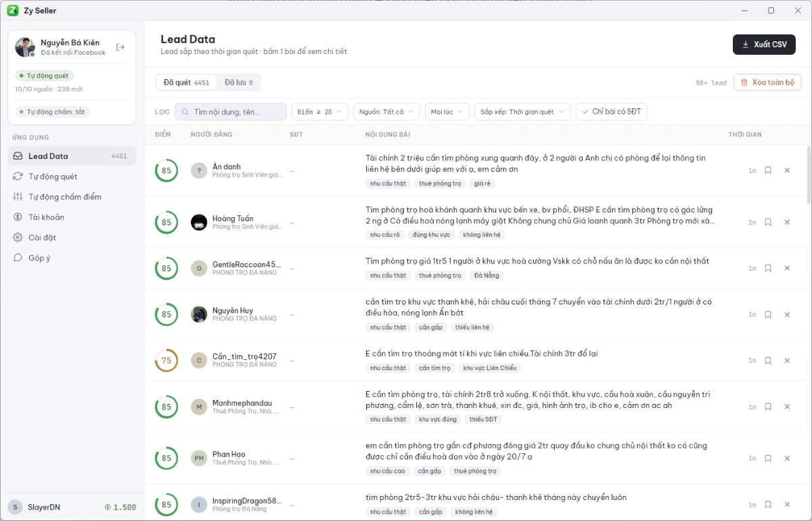Open the Sắp xếp: Thời gian quét dropdown
The image size is (812, 521).
click(x=522, y=112)
